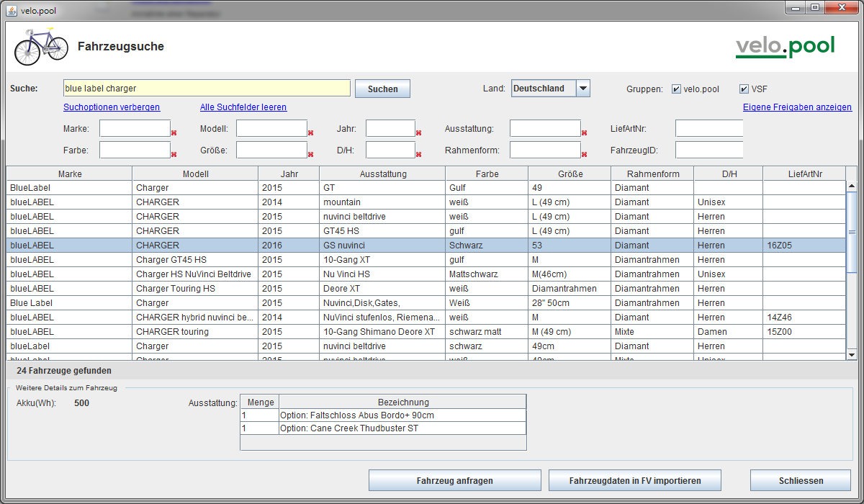Viewport: 864px width, 504px height.
Task: Select the 'Charger Touring HS' row
Action: point(426,289)
